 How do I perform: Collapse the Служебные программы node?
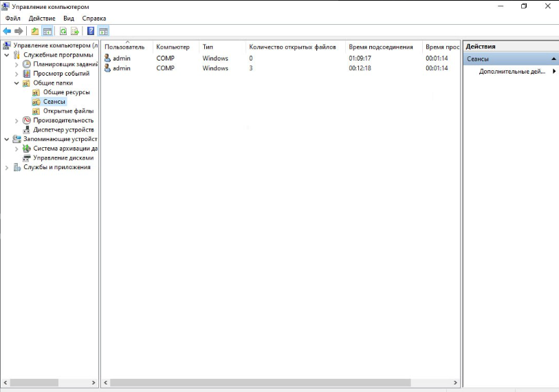tap(7, 55)
